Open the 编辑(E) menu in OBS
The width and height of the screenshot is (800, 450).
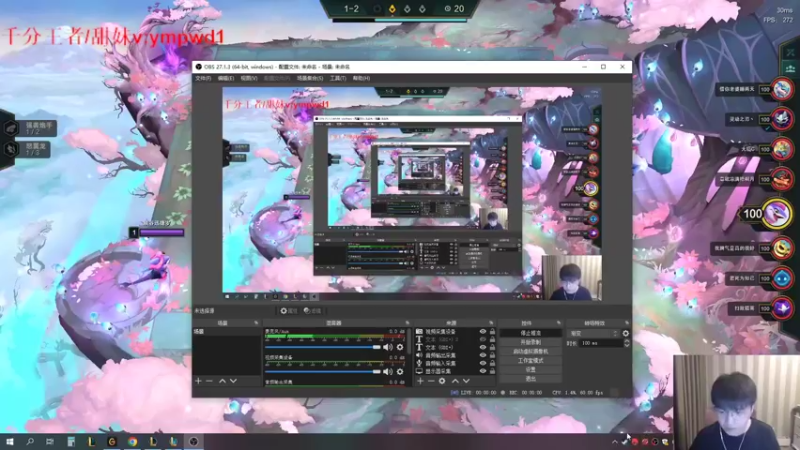click(x=226, y=78)
